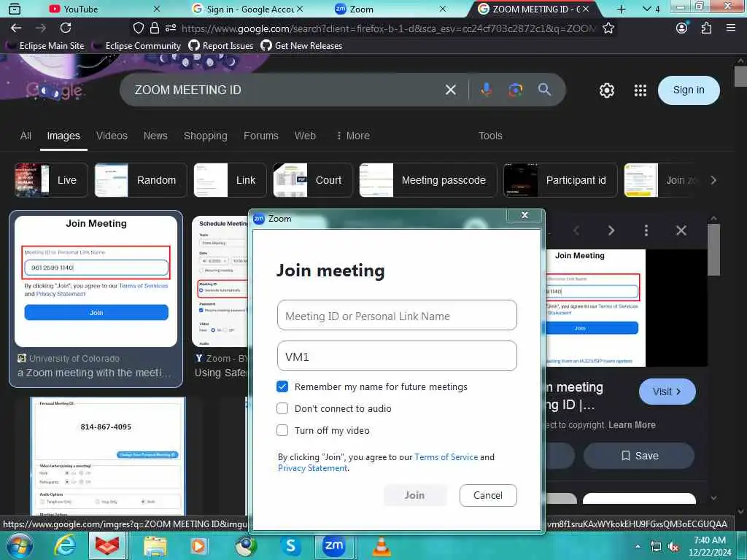Select the News search tab
Image resolution: width=747 pixels, height=560 pixels.
click(155, 136)
